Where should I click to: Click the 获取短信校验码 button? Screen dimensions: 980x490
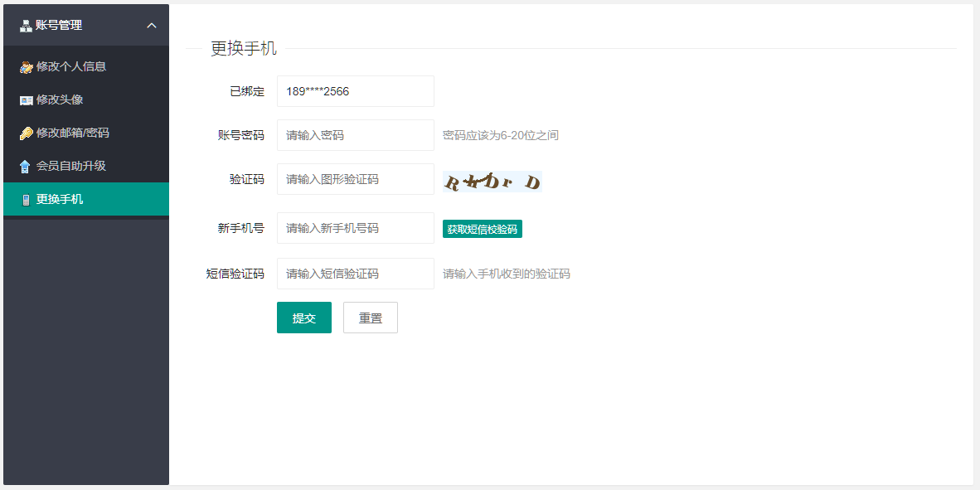coord(483,229)
